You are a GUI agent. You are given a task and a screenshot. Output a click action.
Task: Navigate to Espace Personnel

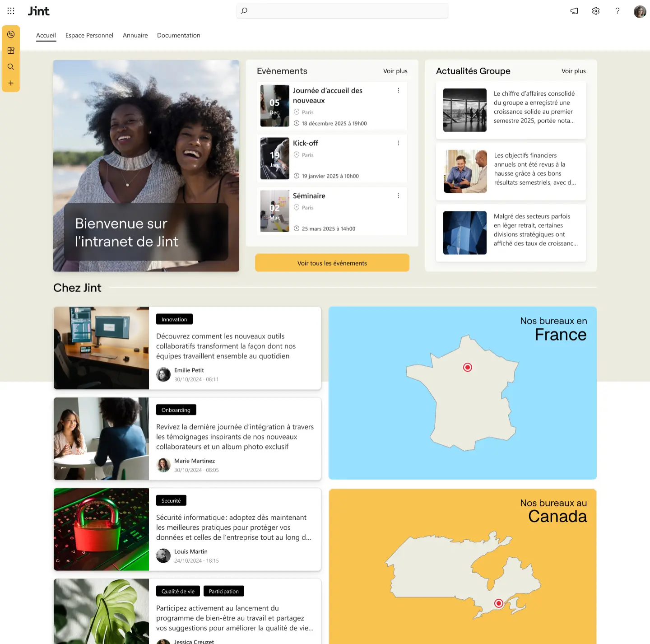(x=89, y=35)
